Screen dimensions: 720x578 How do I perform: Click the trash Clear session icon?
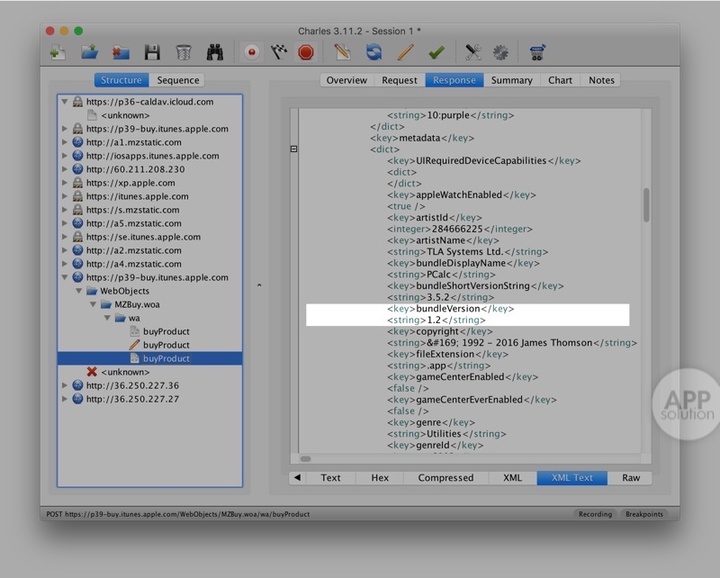pos(183,52)
